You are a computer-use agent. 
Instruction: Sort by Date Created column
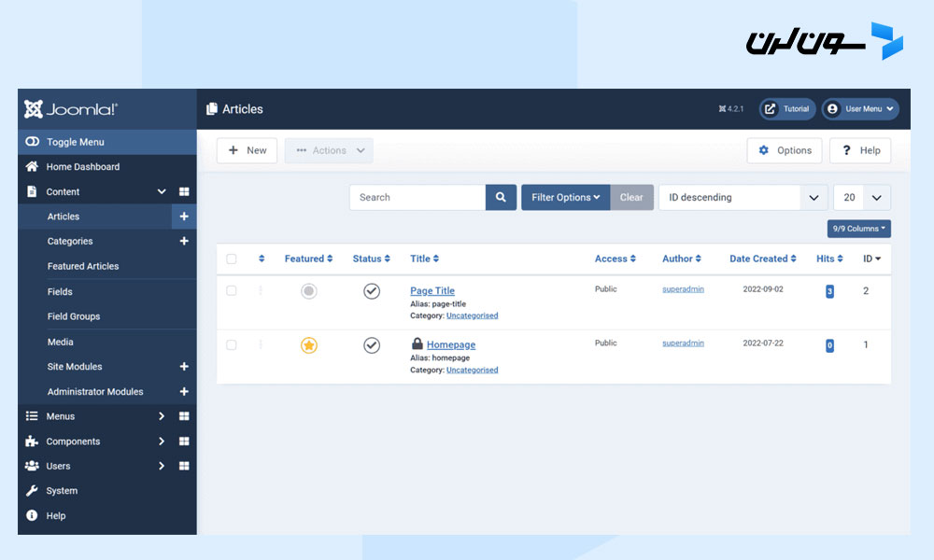[763, 259]
